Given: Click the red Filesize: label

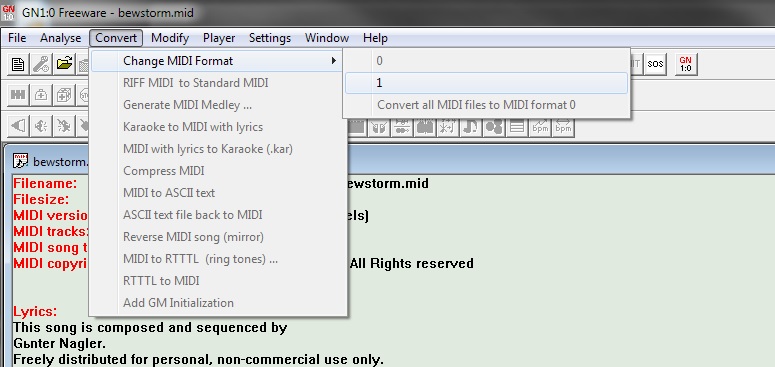Looking at the screenshot, I should pos(42,200).
